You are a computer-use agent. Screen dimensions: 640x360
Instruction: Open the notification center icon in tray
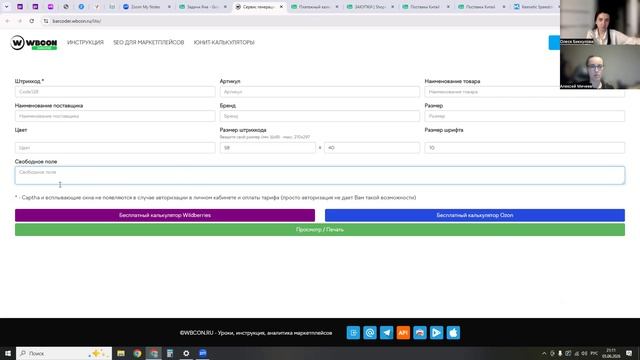pos(629,353)
